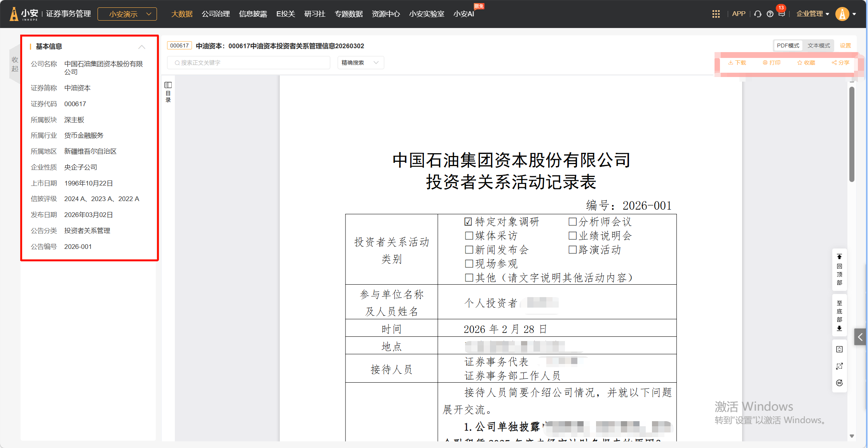Click the fit-to-page height icon

tap(839, 349)
